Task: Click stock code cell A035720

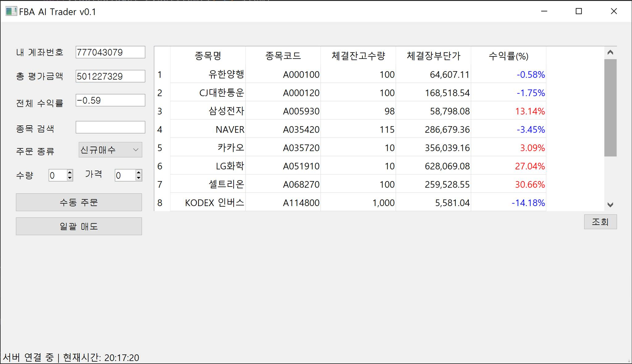Action: [283, 148]
